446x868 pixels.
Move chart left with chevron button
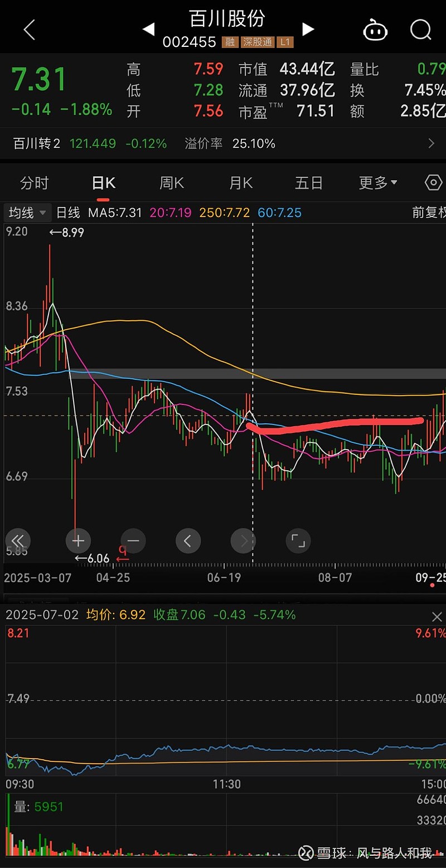tap(188, 540)
